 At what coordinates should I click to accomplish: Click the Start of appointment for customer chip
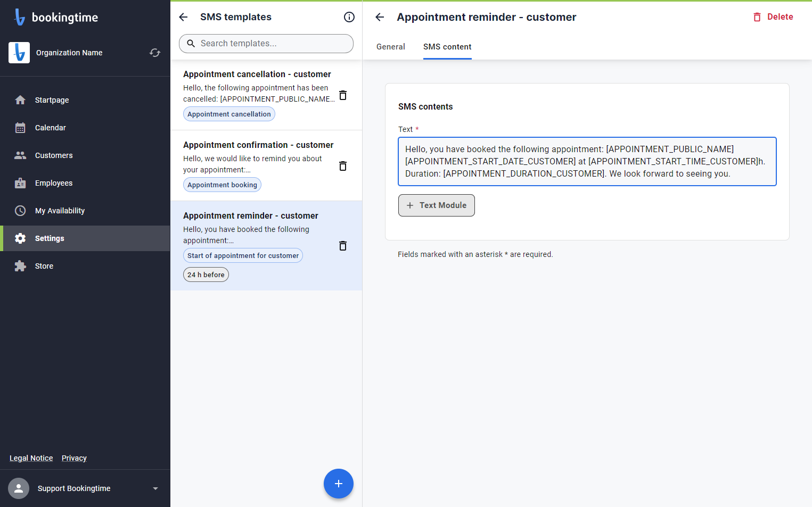click(x=243, y=255)
